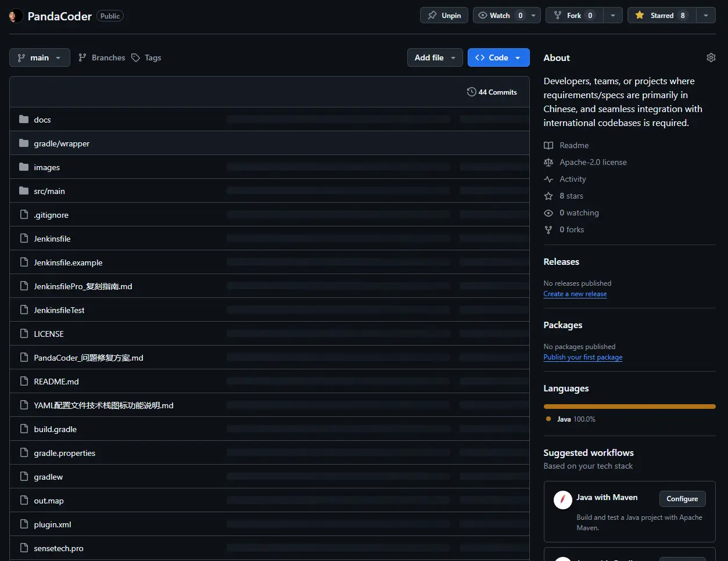Open JenkinsfilePro_复刻指南.md file

click(83, 286)
